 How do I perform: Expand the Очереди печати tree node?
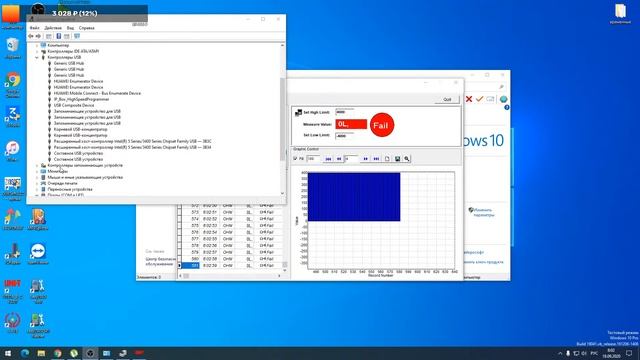pos(37,183)
